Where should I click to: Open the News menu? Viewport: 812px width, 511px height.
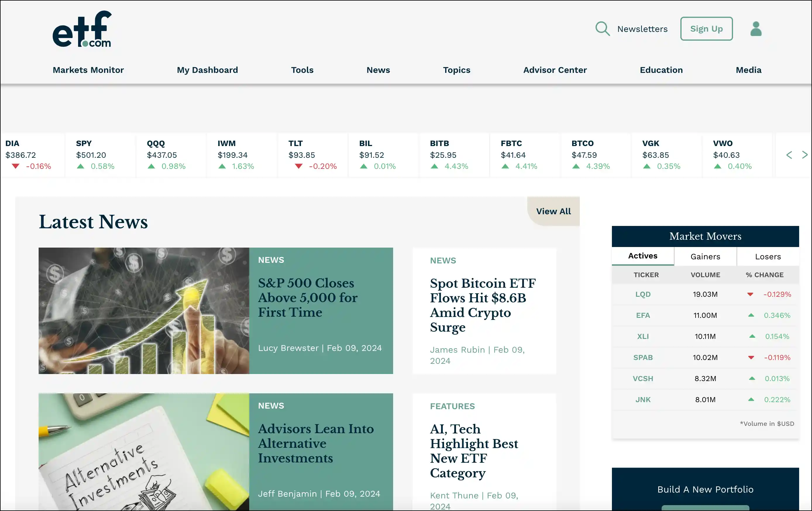[378, 70]
